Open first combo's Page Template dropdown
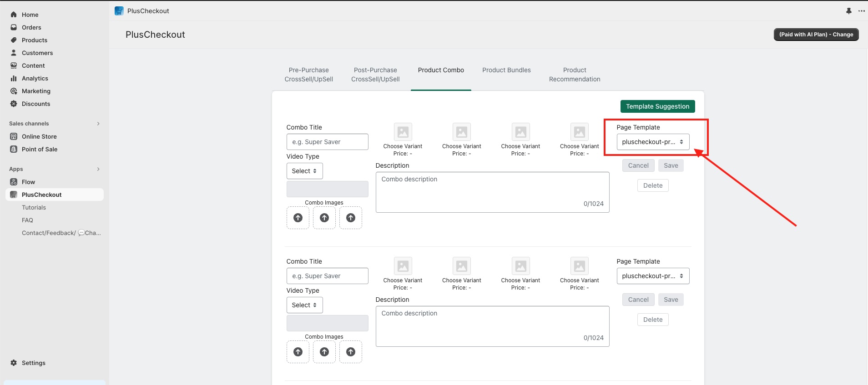Image resolution: width=868 pixels, height=385 pixels. pos(653,142)
